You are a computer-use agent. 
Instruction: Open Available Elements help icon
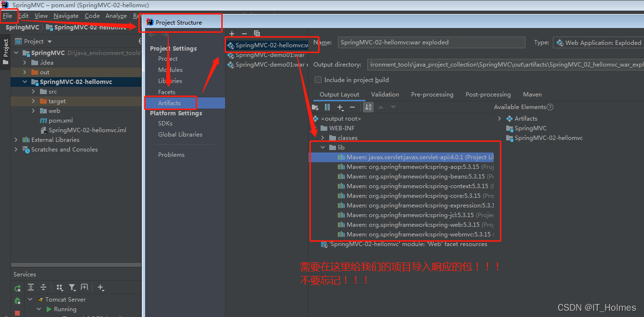tap(550, 107)
